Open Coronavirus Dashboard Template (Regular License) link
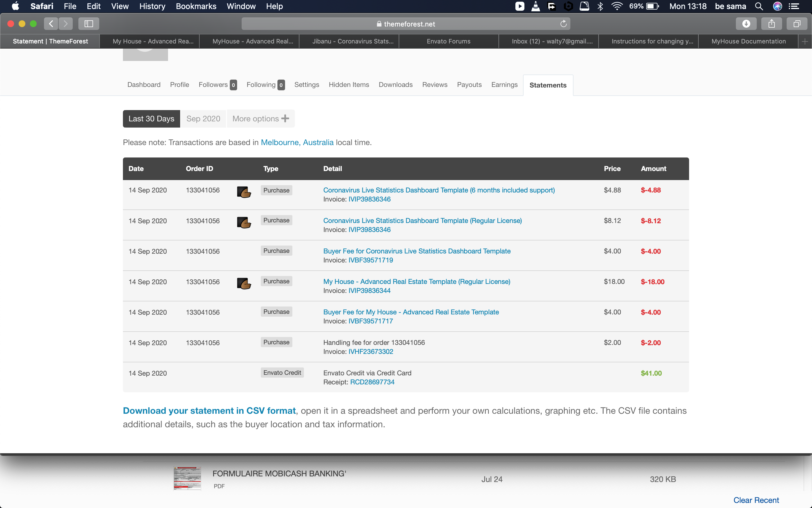812x508 pixels. click(x=422, y=221)
